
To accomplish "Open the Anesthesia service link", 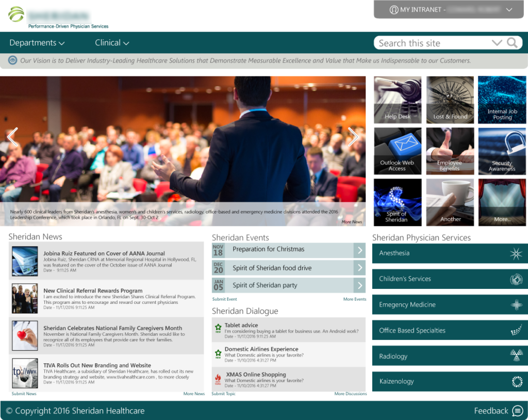I will point(450,253).
